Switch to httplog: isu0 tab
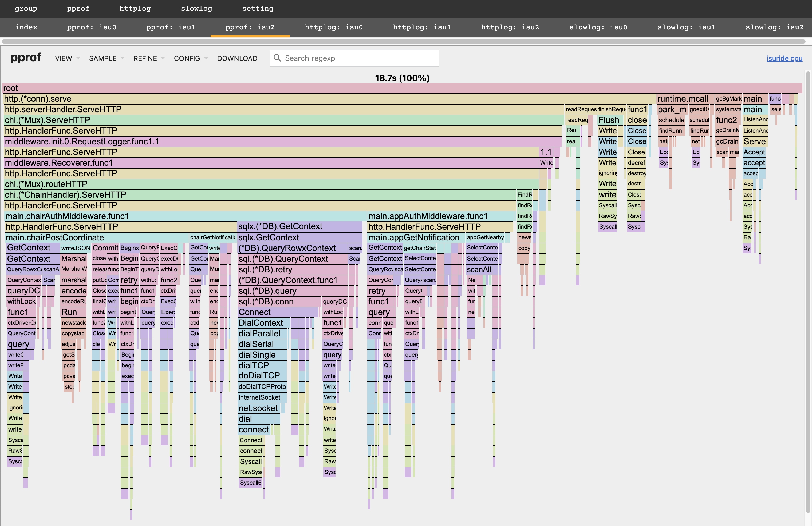The width and height of the screenshot is (812, 526). click(x=334, y=27)
